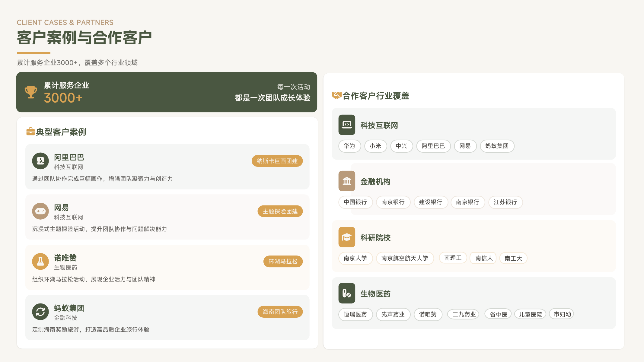
Task: Select the 华为 chip
Action: [349, 146]
